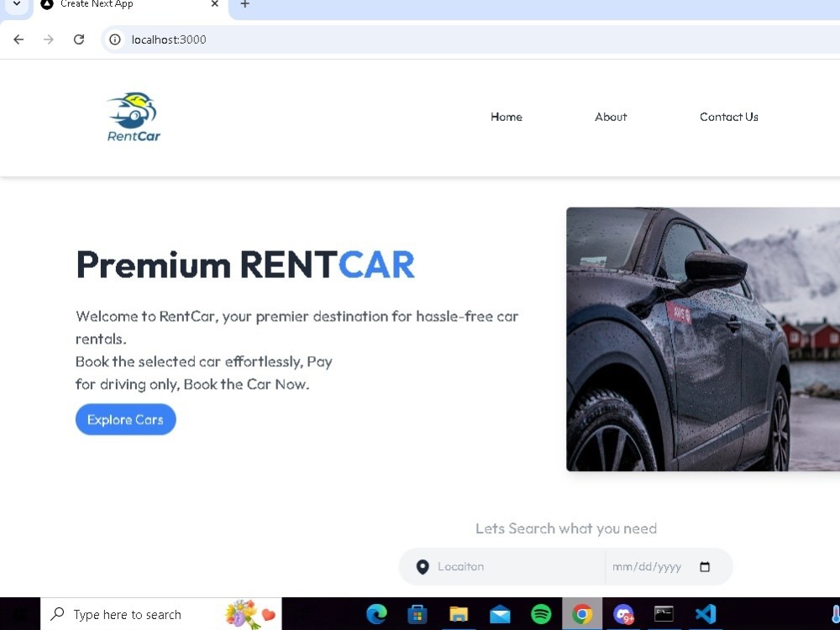840x630 pixels.
Task: Open Spotify from the taskbar
Action: tap(541, 614)
